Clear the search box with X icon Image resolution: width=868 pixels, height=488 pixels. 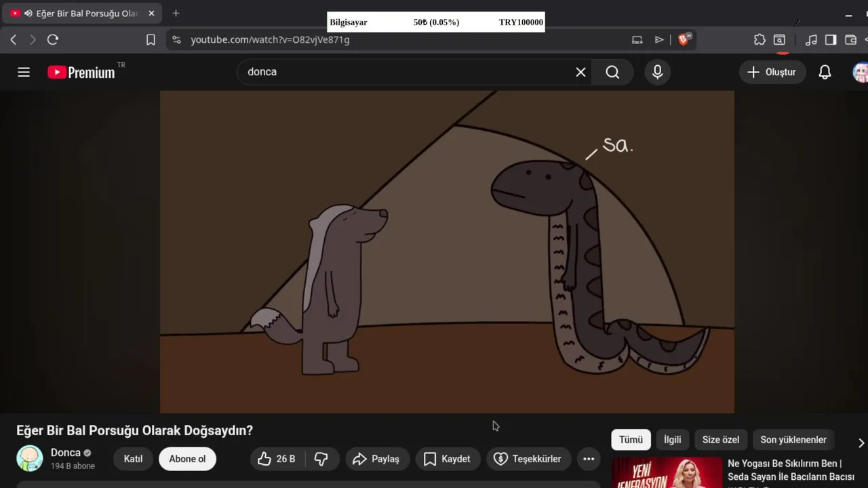point(580,72)
